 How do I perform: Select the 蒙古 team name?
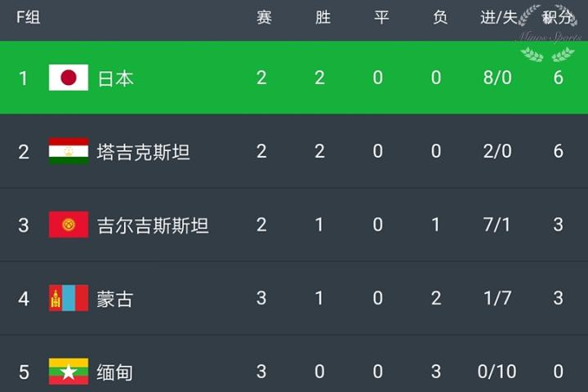tap(115, 299)
